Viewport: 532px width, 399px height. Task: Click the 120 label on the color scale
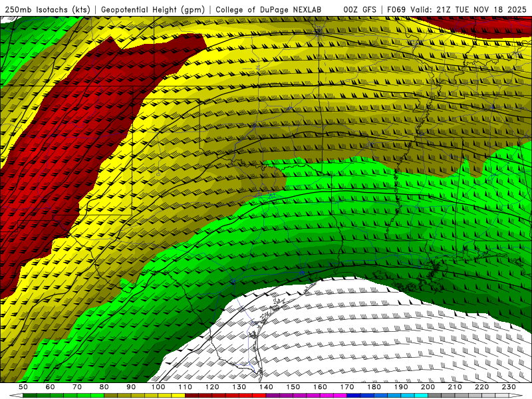point(212,387)
